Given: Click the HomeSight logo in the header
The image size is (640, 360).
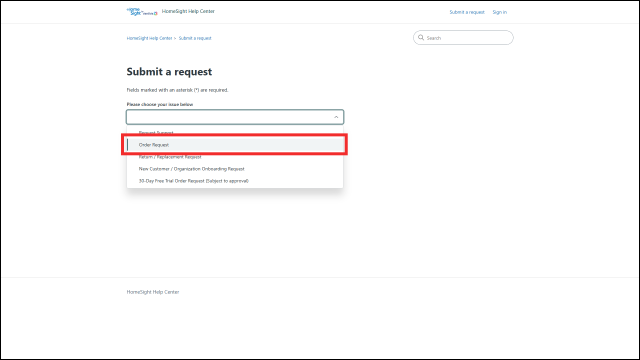Looking at the screenshot, I should pyautogui.click(x=142, y=11).
